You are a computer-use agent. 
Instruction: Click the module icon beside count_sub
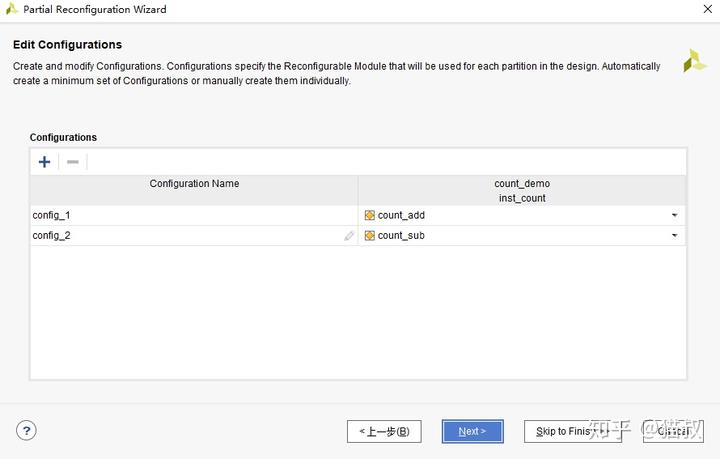(370, 236)
